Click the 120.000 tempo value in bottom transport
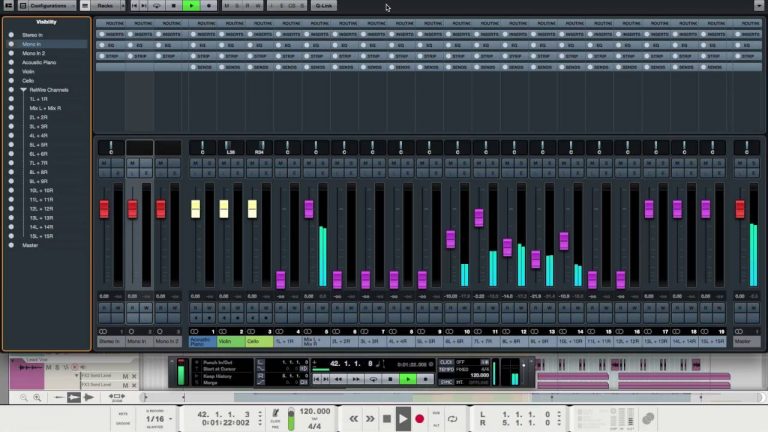768x432 pixels. click(314, 411)
